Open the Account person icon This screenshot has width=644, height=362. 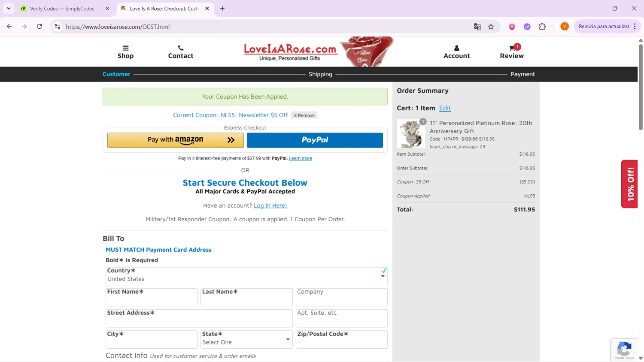click(456, 52)
